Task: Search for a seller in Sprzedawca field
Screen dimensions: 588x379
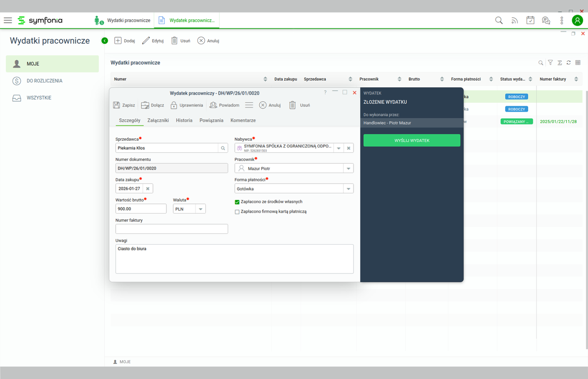Action: coord(223,148)
